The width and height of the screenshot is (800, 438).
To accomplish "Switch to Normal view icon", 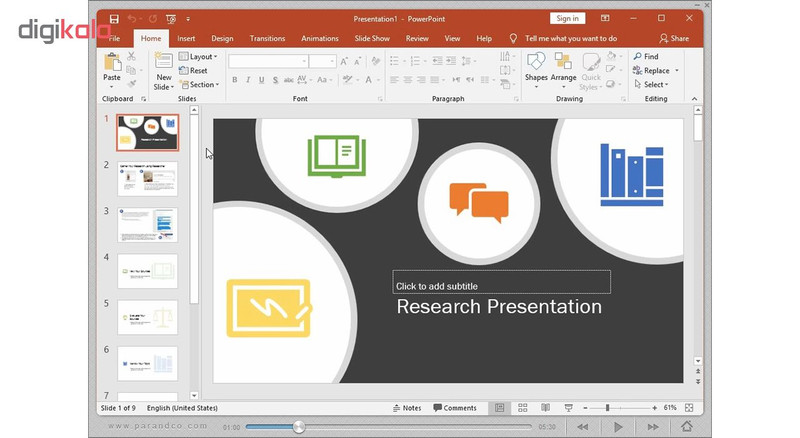I will 499,408.
